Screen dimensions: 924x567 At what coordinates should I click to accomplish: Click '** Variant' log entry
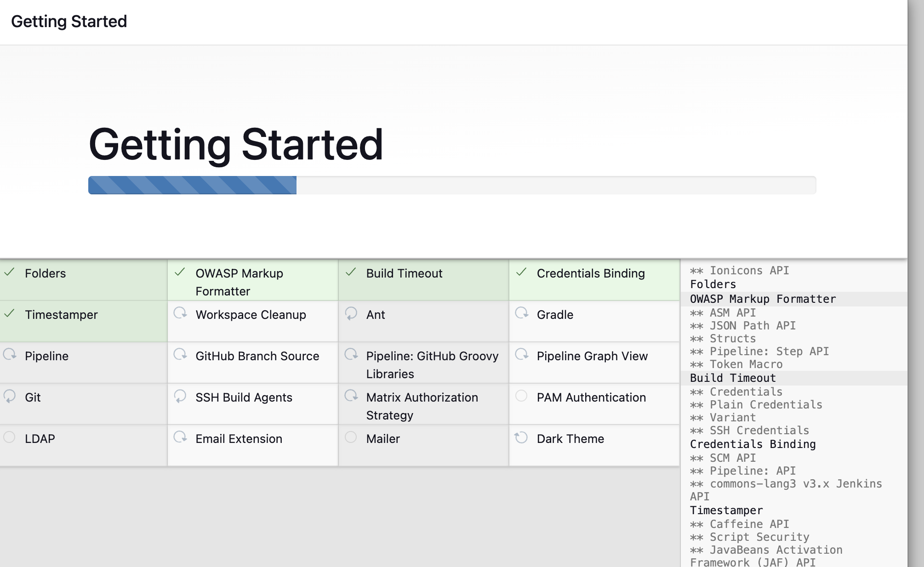click(723, 418)
